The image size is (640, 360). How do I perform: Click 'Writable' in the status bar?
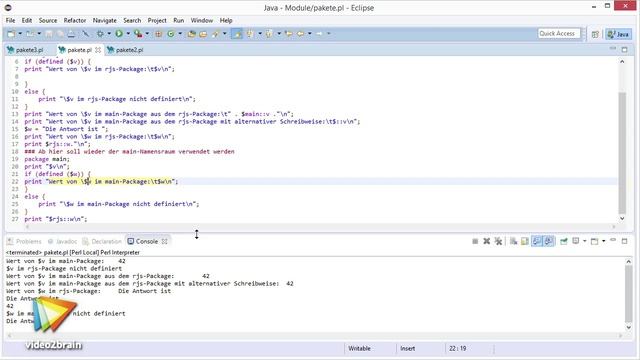[359, 349]
